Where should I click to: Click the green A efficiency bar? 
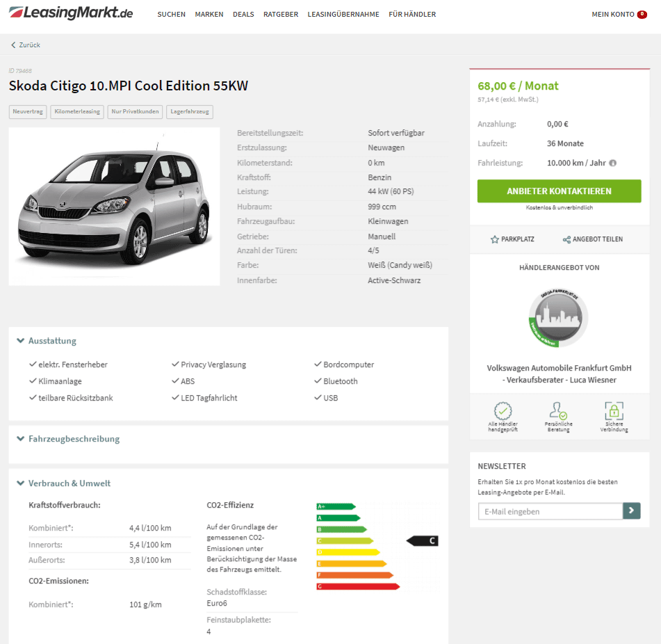tap(338, 518)
